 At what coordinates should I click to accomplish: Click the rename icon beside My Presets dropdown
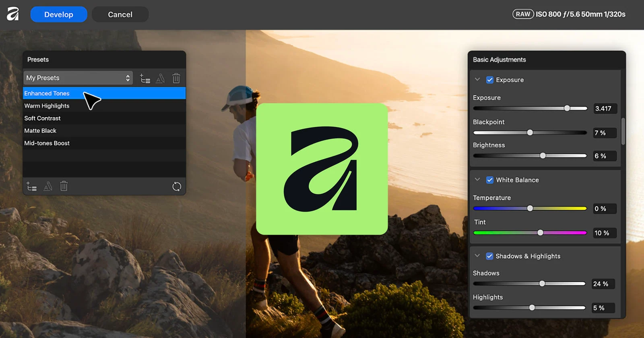tap(160, 78)
